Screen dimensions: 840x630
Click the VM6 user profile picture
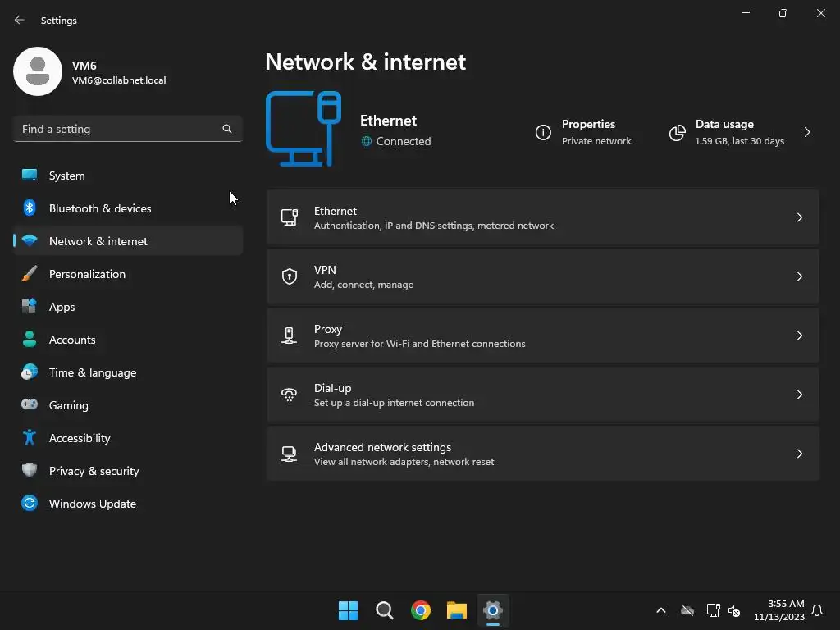click(x=38, y=71)
